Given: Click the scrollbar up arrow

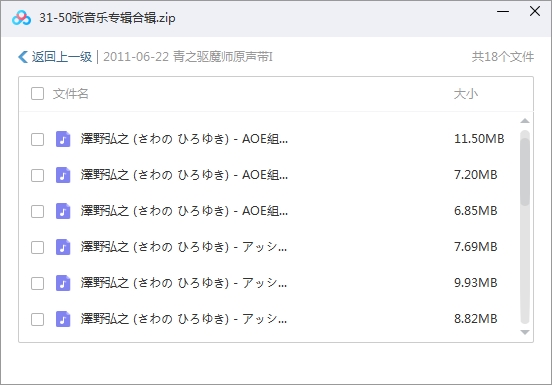Looking at the screenshot, I should (x=525, y=121).
